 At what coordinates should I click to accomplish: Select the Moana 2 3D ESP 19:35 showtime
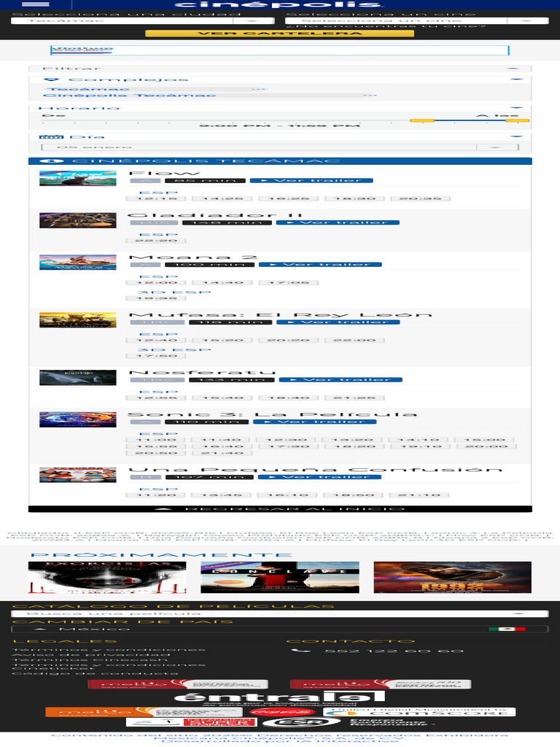click(156, 298)
